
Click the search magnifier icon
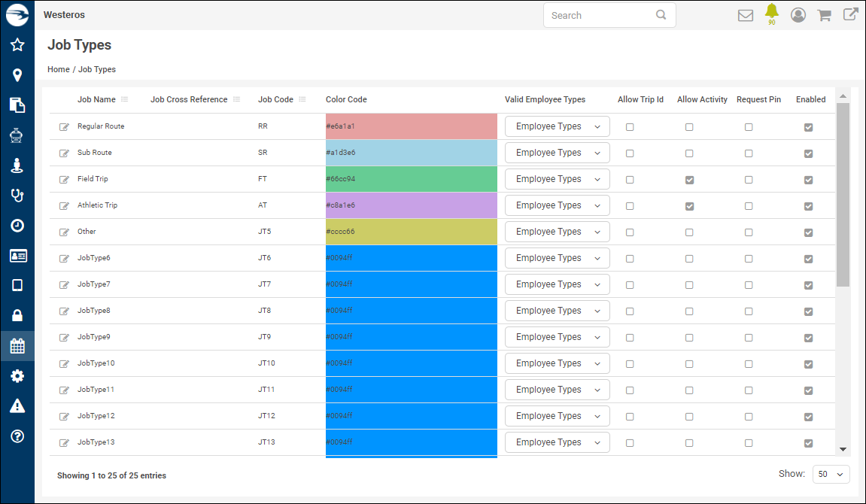(661, 15)
